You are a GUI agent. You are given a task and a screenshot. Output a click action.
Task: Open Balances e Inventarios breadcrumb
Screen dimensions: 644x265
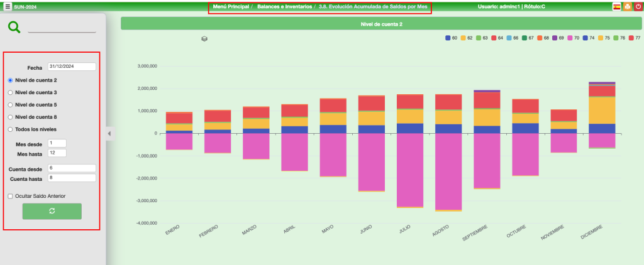(284, 6)
